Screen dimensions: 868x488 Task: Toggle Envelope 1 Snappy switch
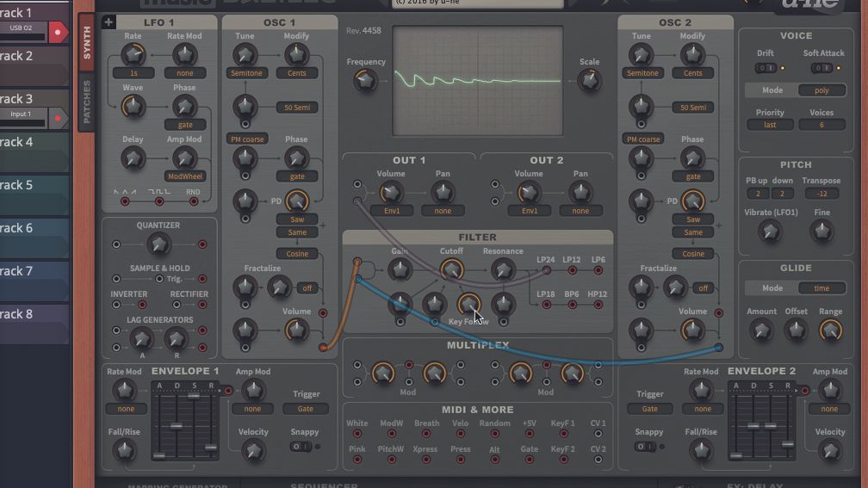[301, 447]
